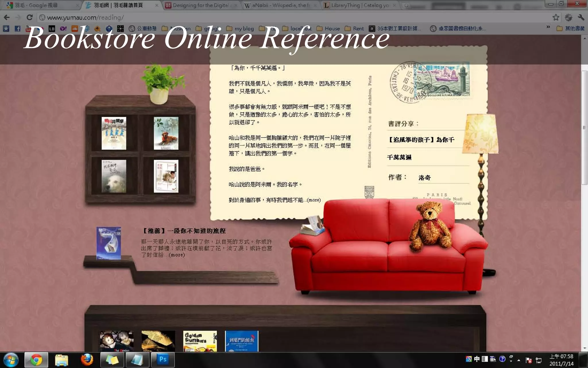Switch to the aNobii - Wikipedia tab
Screen dimensions: 588x368
[280, 5]
